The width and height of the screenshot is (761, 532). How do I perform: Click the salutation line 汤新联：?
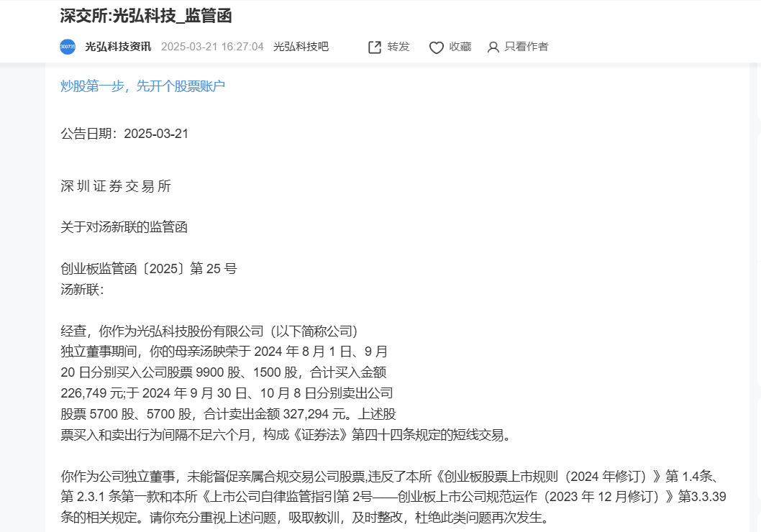pos(83,290)
